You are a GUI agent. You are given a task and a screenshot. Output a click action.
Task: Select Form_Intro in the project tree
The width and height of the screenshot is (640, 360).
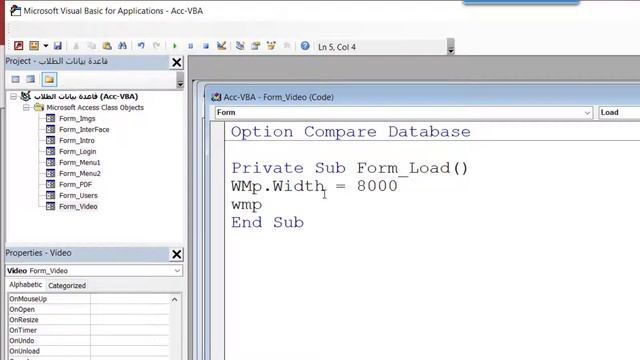coord(77,140)
